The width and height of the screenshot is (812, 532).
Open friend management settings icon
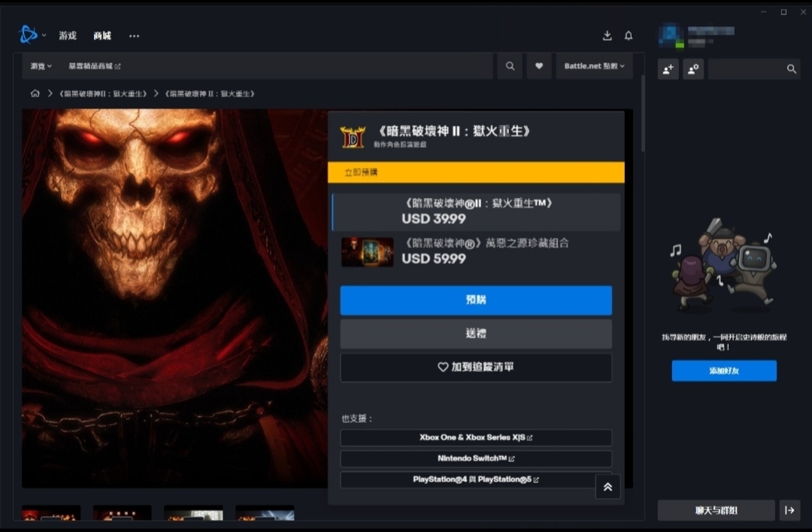click(693, 68)
